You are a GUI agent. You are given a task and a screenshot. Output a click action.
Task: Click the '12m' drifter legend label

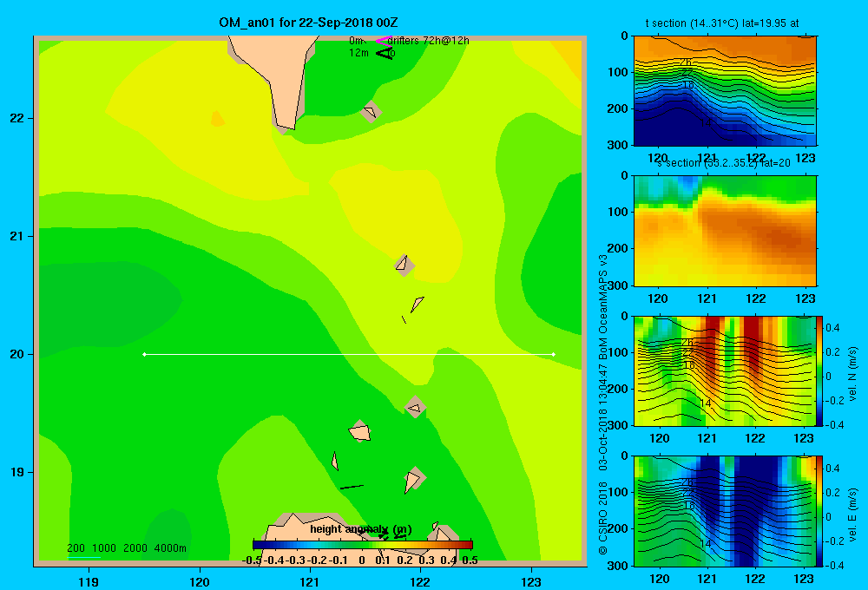click(x=358, y=53)
